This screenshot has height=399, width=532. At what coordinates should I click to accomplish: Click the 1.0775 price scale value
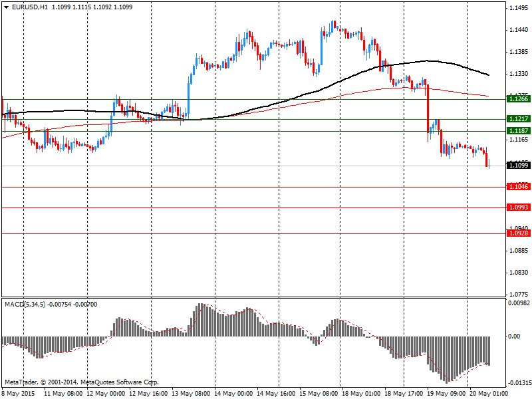tap(519, 294)
